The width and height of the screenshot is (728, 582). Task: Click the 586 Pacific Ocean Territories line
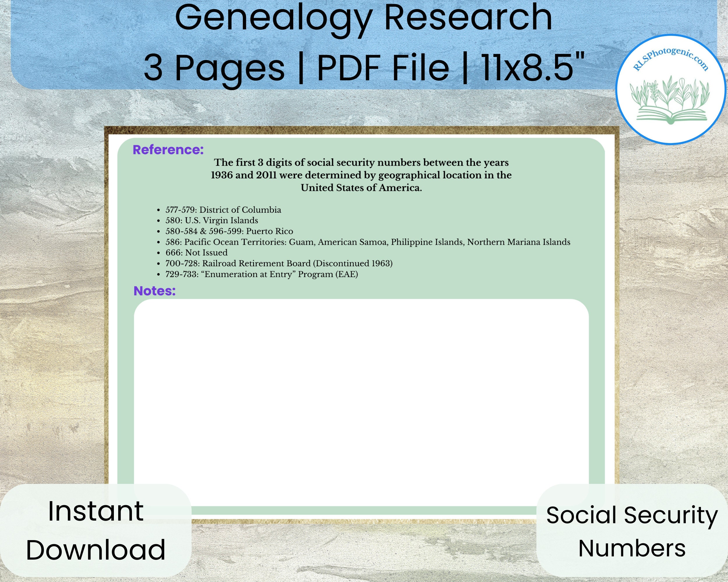click(368, 242)
